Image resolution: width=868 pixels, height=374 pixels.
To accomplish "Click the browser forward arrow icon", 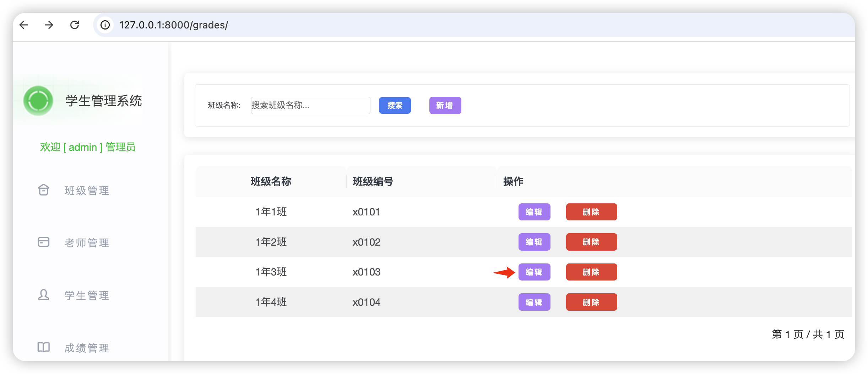I will [x=49, y=25].
